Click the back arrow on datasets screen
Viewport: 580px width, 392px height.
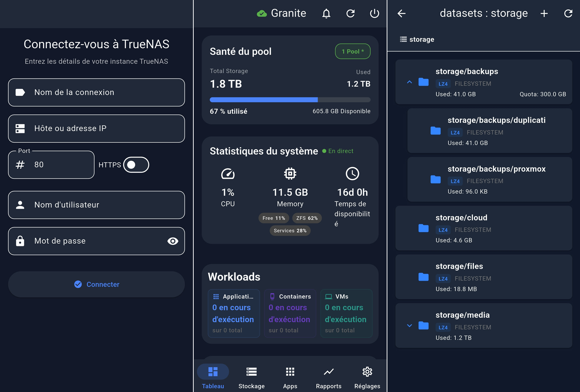click(401, 13)
